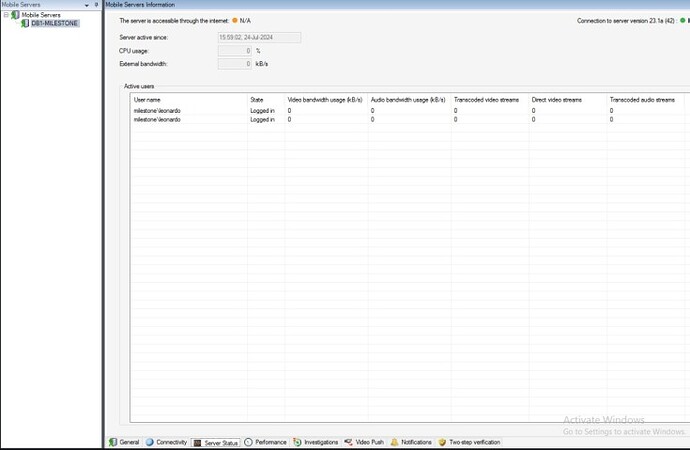Open the Video Push tab
The width and height of the screenshot is (690, 450).
pos(364,442)
